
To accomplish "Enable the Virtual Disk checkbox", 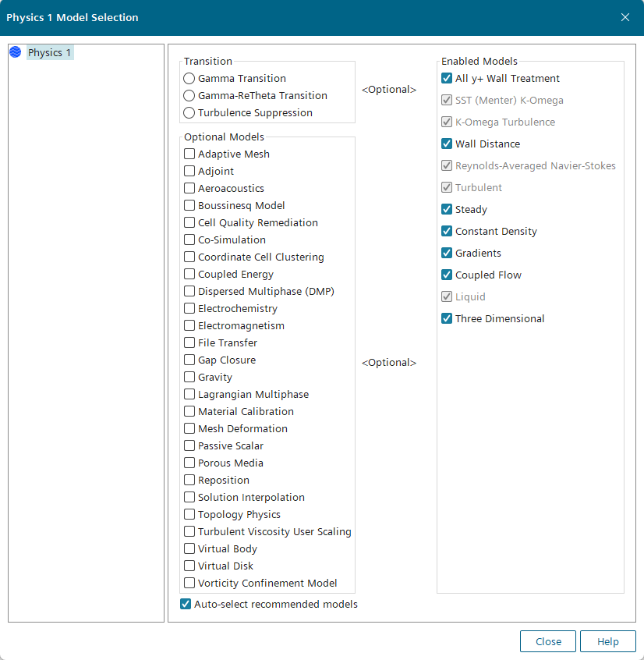I will point(189,566).
